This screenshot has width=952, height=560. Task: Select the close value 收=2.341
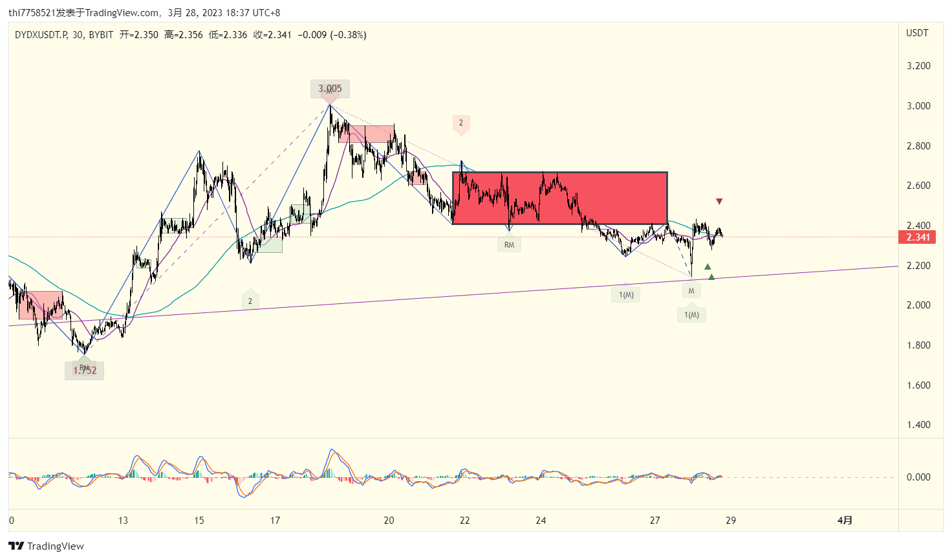tap(272, 35)
